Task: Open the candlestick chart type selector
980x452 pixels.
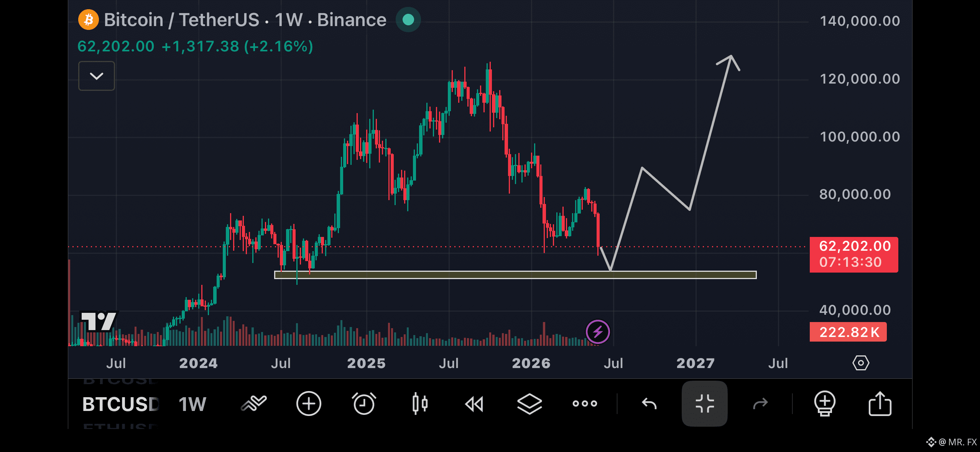Action: coord(420,404)
